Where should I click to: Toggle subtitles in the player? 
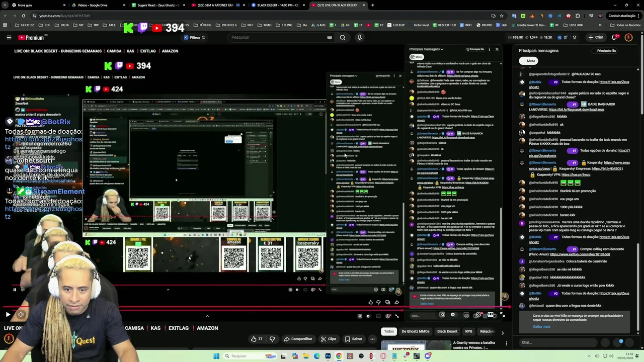(466, 315)
